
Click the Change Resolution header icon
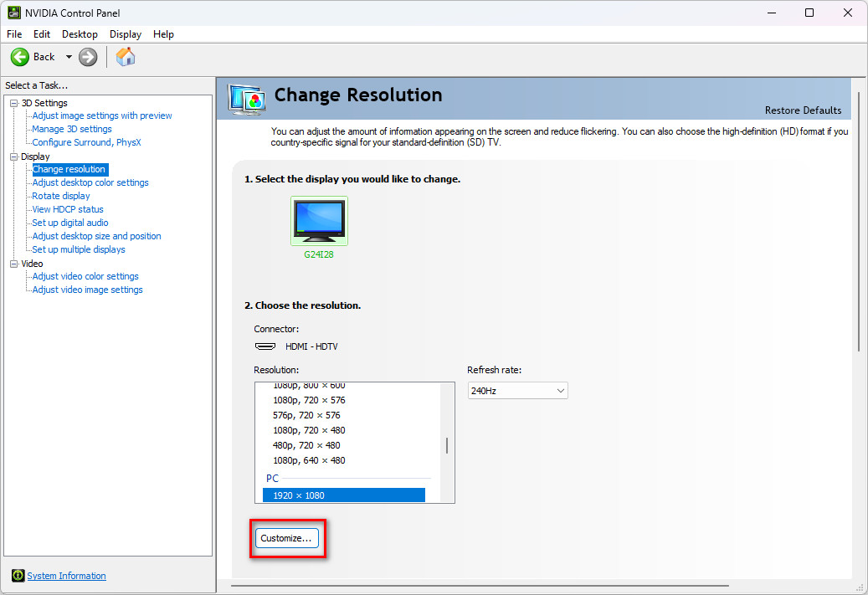[247, 100]
